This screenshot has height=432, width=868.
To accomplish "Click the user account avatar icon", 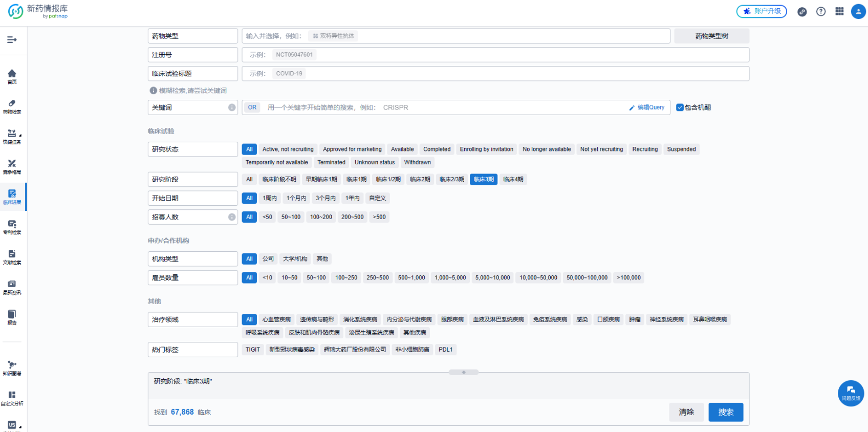I will point(858,11).
